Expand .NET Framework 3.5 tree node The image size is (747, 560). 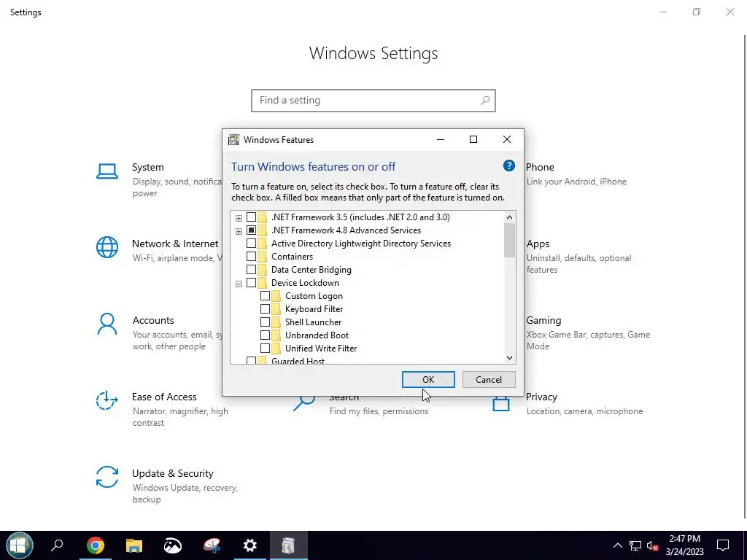tap(239, 218)
